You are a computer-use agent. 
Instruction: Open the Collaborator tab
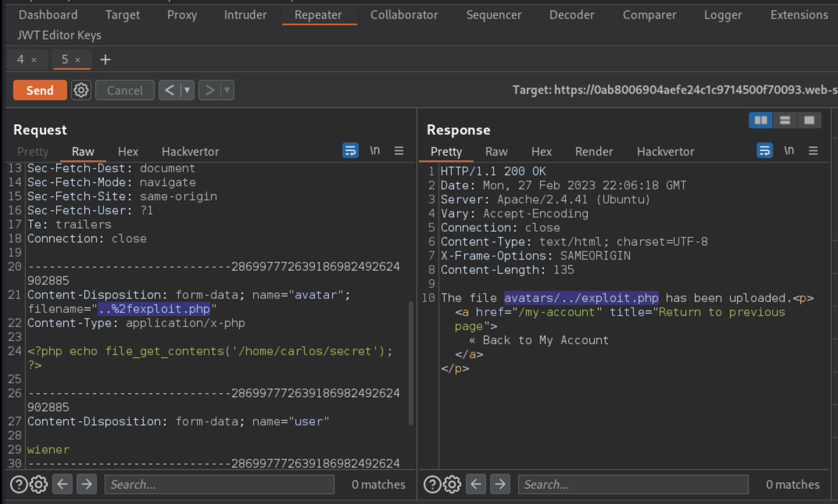point(404,15)
